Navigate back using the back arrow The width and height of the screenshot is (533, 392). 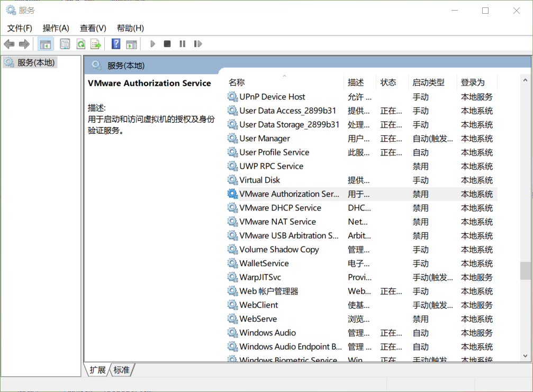click(x=9, y=44)
